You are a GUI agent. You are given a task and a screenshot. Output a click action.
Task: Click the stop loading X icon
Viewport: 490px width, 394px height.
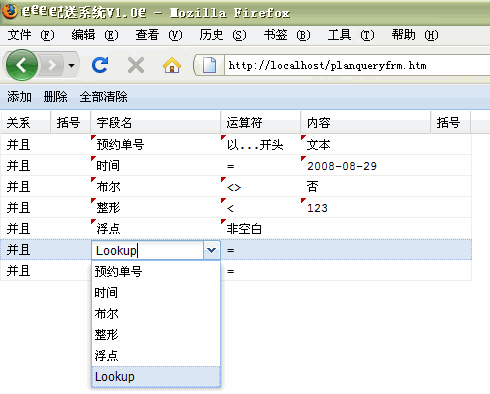click(136, 65)
